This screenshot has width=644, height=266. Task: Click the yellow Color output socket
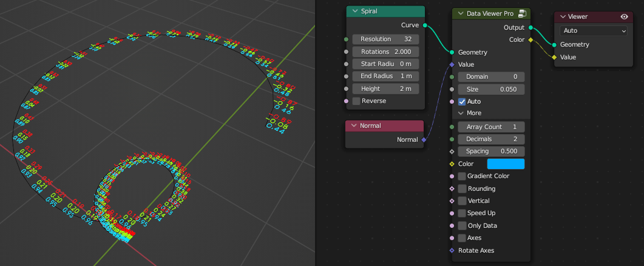tap(530, 40)
